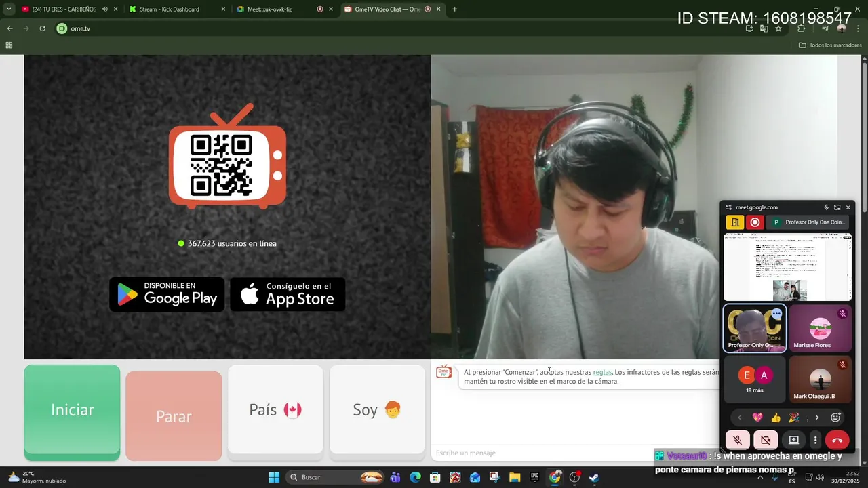Open the weather widget showing 20°C
Screen dimensions: 868x488
pos(37,477)
